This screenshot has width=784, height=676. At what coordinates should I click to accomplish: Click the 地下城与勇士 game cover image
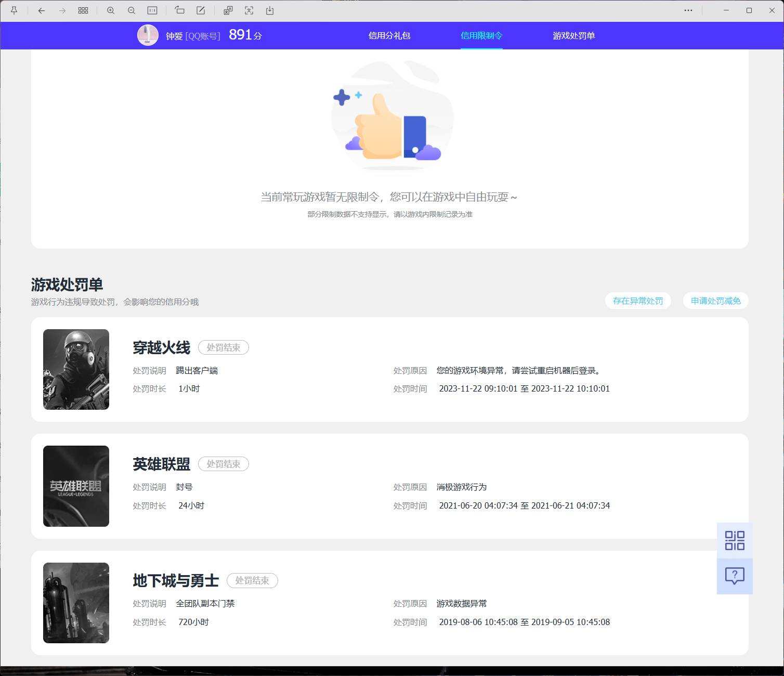coord(76,603)
